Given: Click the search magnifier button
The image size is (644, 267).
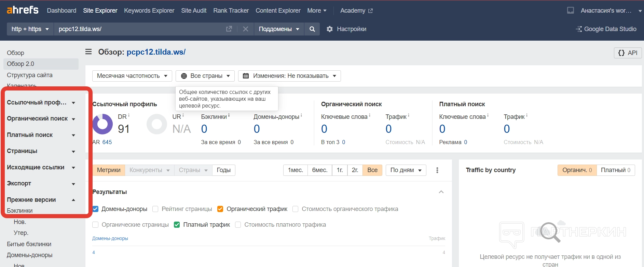Looking at the screenshot, I should pyautogui.click(x=312, y=29).
